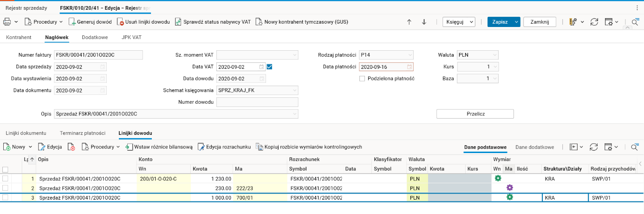Click the green dimension gear in row 1
Image resolution: width=644 pixels, height=214 pixels.
coord(498,178)
